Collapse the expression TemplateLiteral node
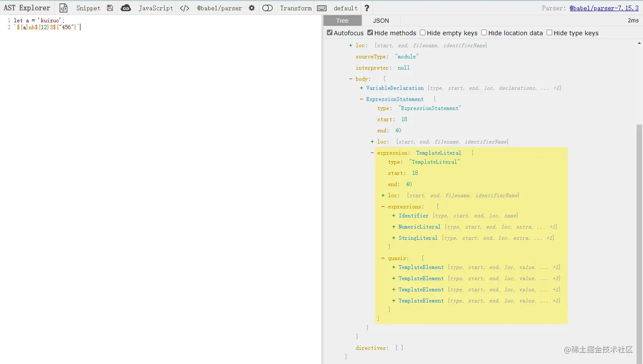643x364 pixels. coord(372,153)
